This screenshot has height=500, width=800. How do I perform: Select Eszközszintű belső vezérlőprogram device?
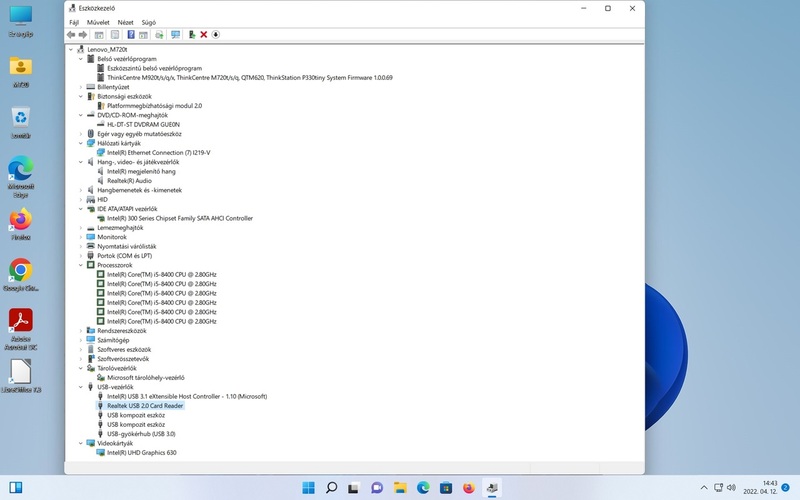click(x=154, y=68)
